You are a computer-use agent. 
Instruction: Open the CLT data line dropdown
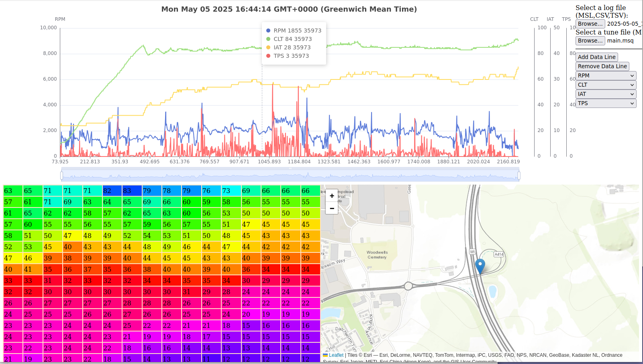(606, 85)
